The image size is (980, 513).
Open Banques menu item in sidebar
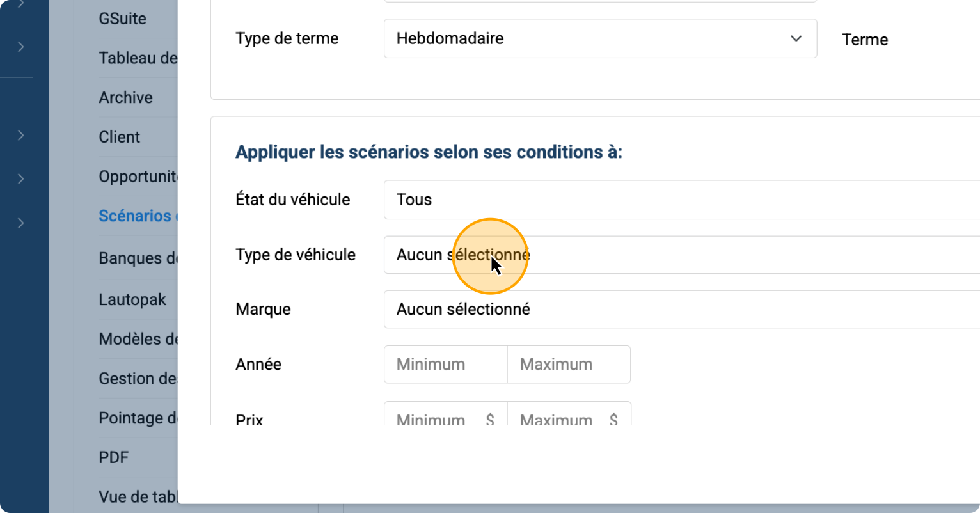138,258
